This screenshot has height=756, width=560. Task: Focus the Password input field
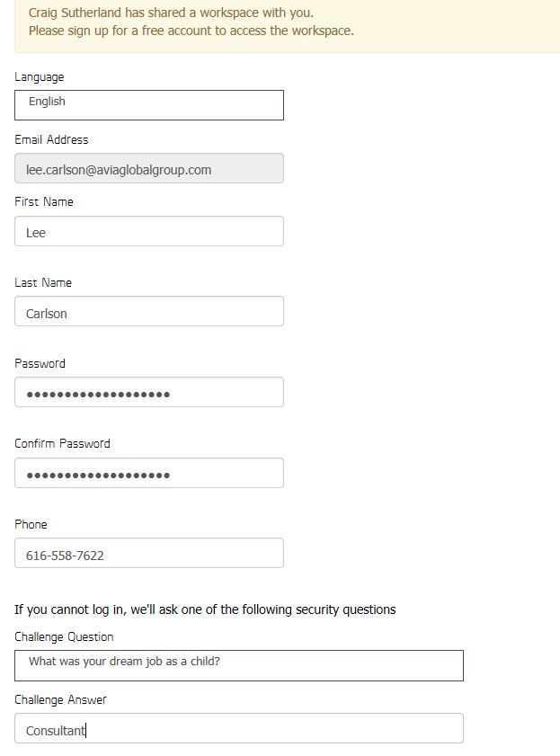pyautogui.click(x=149, y=393)
